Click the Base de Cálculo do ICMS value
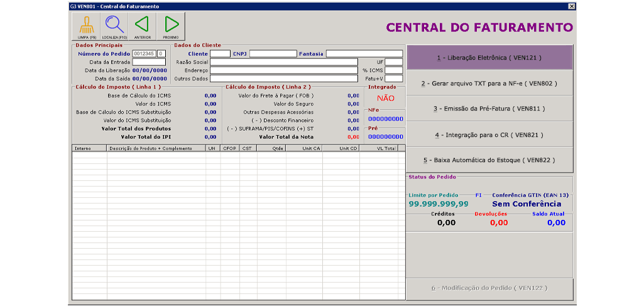Screen dimensions: 644x306 click(210, 96)
